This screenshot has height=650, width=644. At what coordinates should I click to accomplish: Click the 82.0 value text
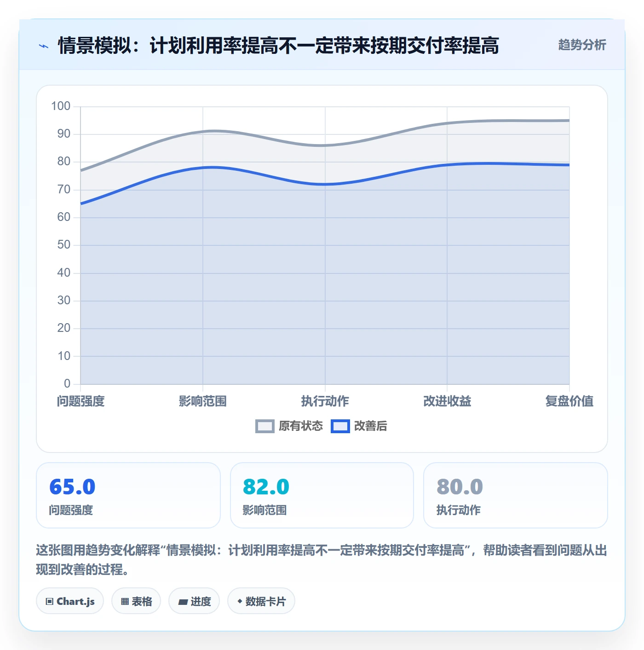click(266, 487)
